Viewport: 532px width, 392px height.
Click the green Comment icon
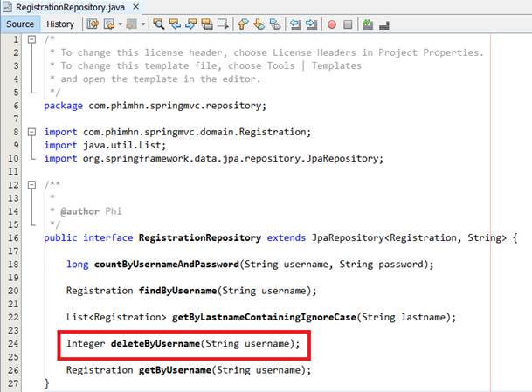(368, 24)
